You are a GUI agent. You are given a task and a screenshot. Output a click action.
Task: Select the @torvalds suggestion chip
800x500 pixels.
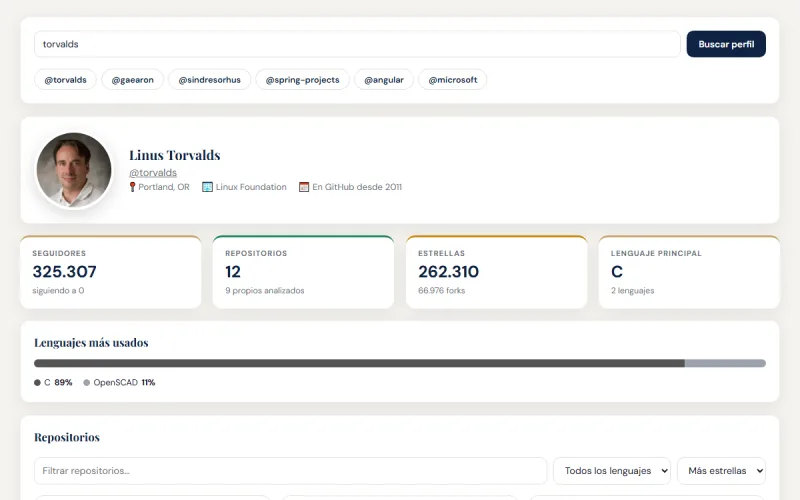pyautogui.click(x=65, y=80)
